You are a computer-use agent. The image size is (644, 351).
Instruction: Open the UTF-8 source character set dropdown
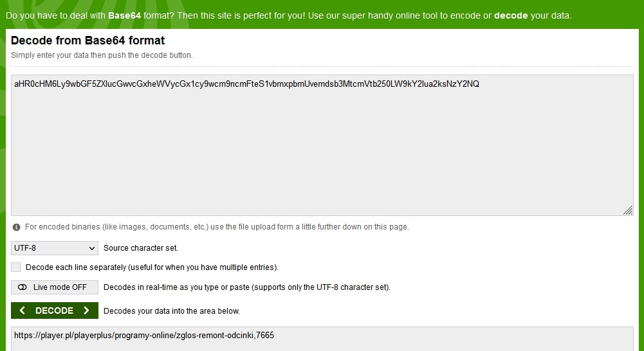(x=55, y=248)
